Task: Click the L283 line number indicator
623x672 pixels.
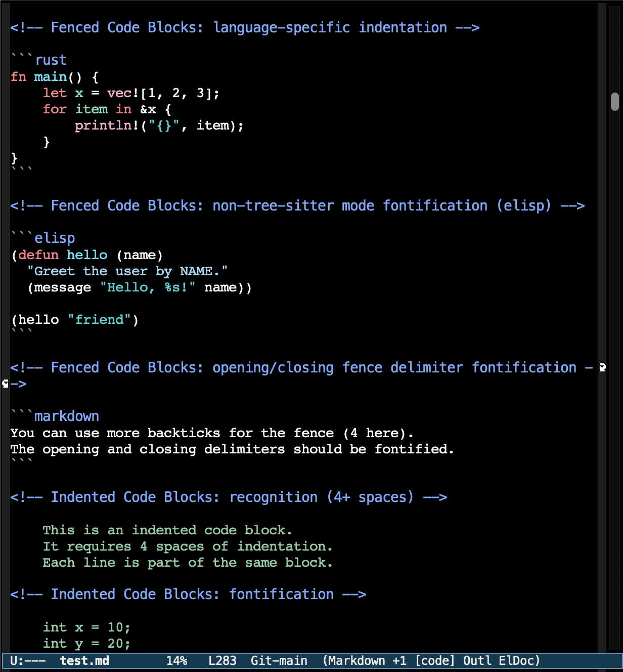Action: point(223,661)
